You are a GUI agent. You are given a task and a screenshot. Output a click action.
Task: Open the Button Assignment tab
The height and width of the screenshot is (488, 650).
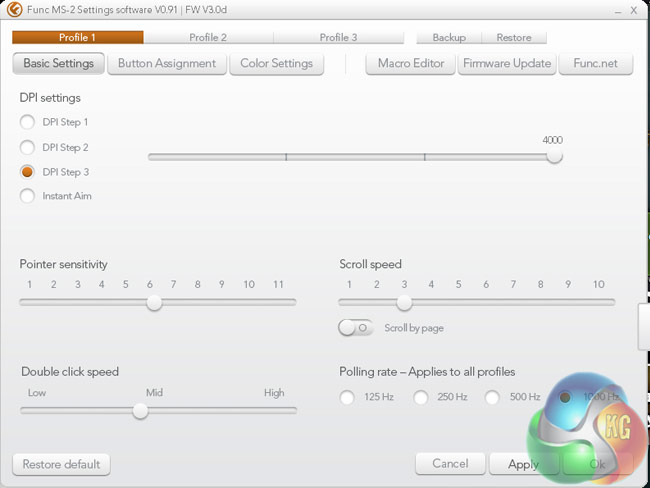point(167,63)
